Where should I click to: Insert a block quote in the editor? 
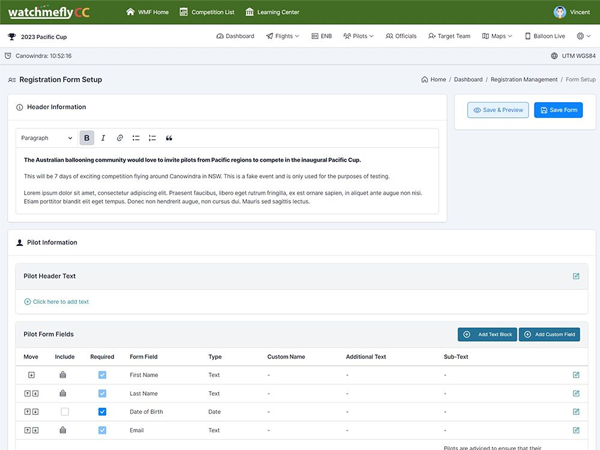[x=169, y=138]
